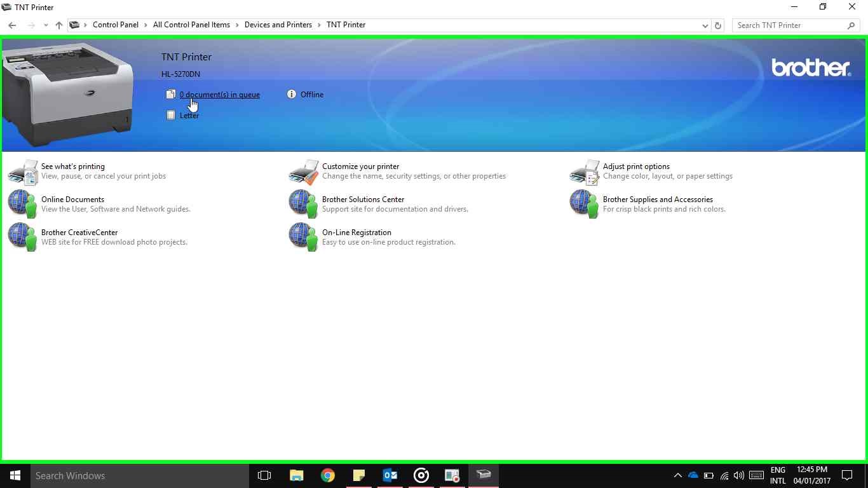Expand the Control Panel breadcrumb chevron
868x488 pixels.
click(146, 25)
